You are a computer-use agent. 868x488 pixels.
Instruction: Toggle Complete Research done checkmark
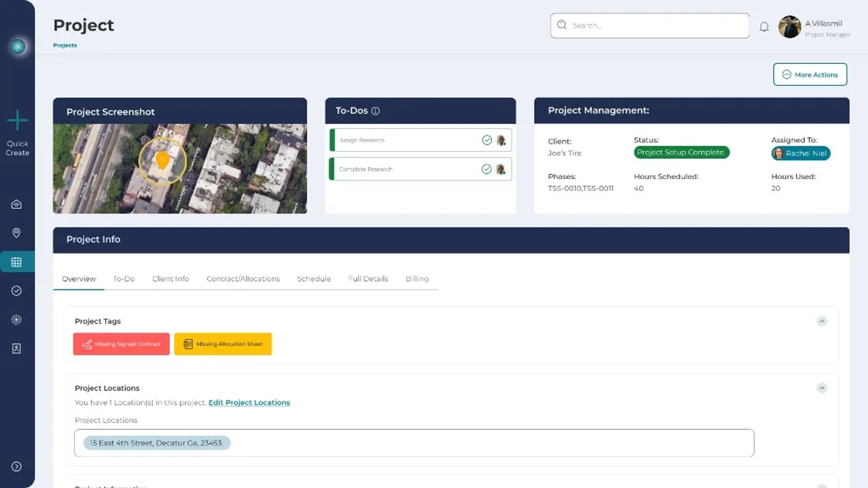(x=487, y=169)
